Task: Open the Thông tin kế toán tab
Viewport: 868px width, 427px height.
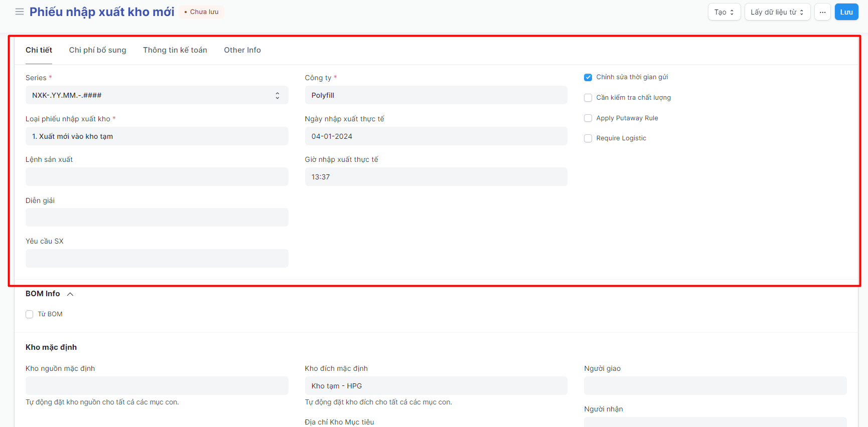Action: (175, 50)
